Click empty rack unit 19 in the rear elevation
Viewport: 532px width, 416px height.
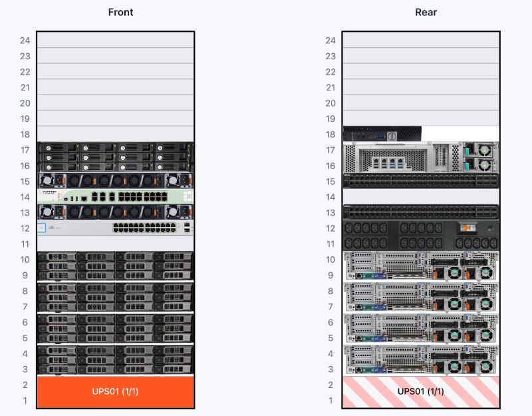click(x=420, y=118)
